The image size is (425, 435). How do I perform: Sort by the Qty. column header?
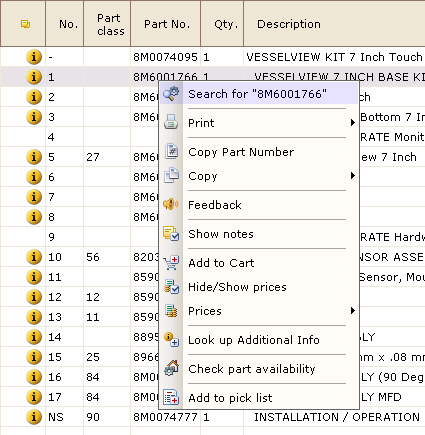pos(222,24)
